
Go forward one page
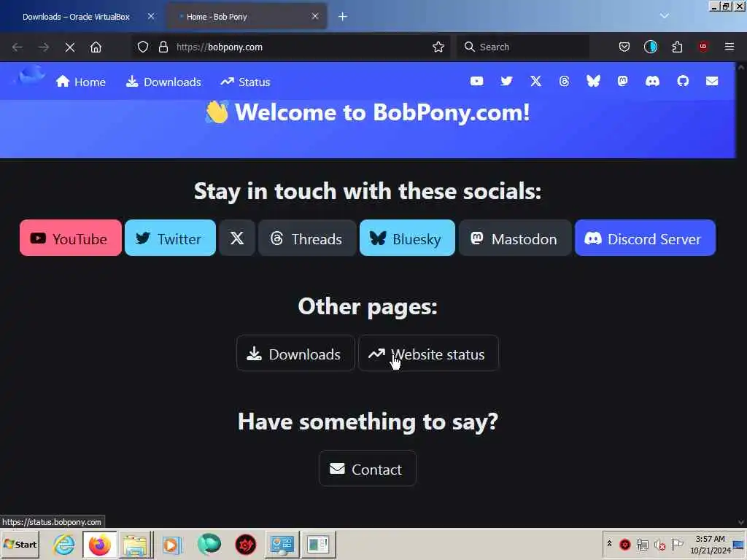tap(43, 47)
